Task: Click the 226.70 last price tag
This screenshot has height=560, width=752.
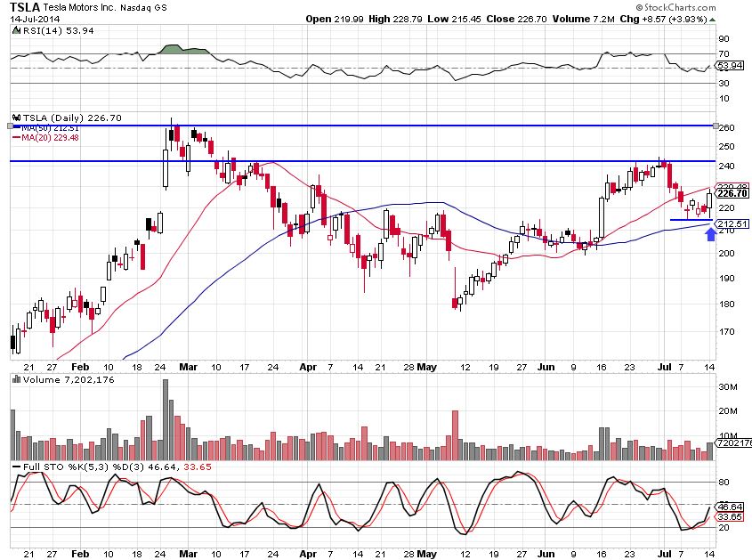Action: point(732,193)
